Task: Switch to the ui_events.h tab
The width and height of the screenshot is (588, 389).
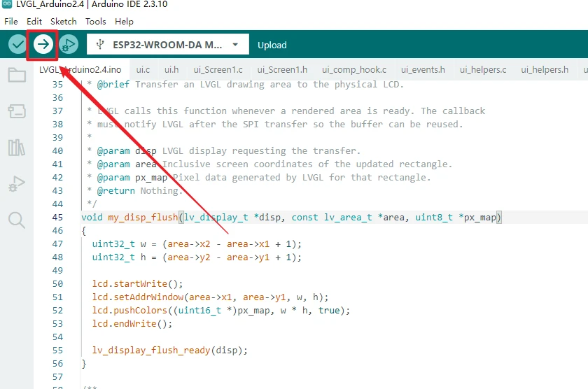Action: point(423,70)
